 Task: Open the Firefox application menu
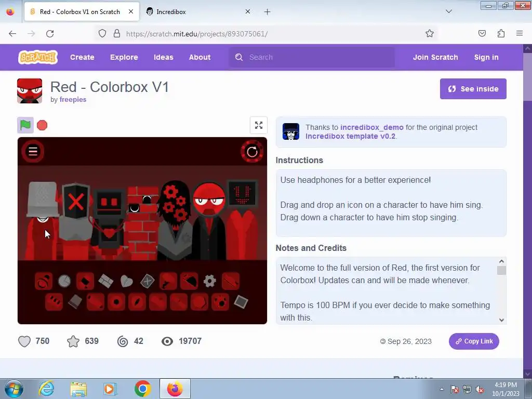(520, 33)
